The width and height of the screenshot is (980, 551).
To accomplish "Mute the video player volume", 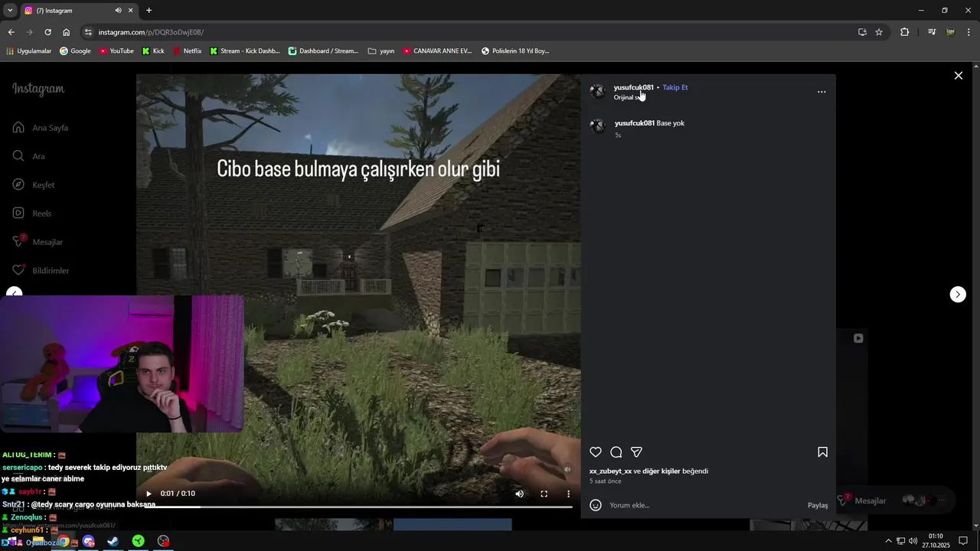I will (x=519, y=494).
